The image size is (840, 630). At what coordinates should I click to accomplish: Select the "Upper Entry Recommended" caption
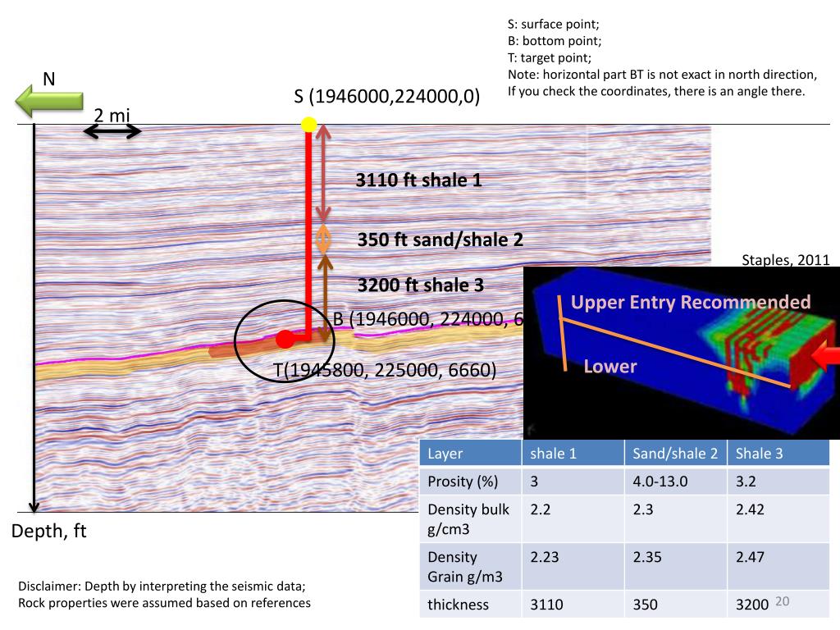[x=691, y=302]
